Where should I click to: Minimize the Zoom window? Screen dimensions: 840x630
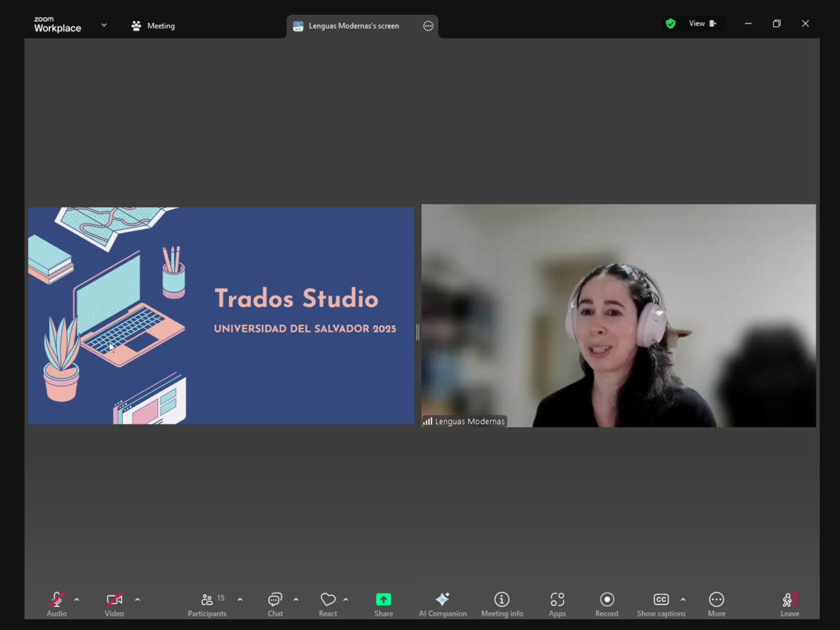(748, 24)
